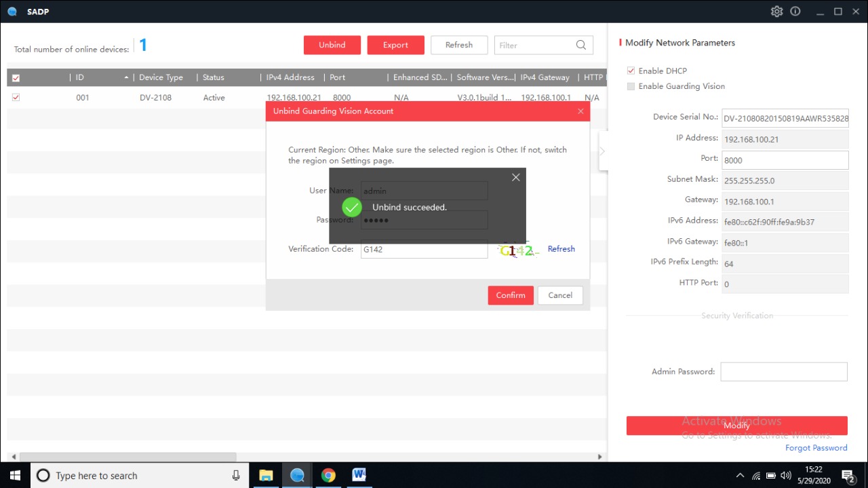Viewport: 868px width, 488px height.
Task: Click the horizontal scrollbar under device list
Action: tap(127, 457)
